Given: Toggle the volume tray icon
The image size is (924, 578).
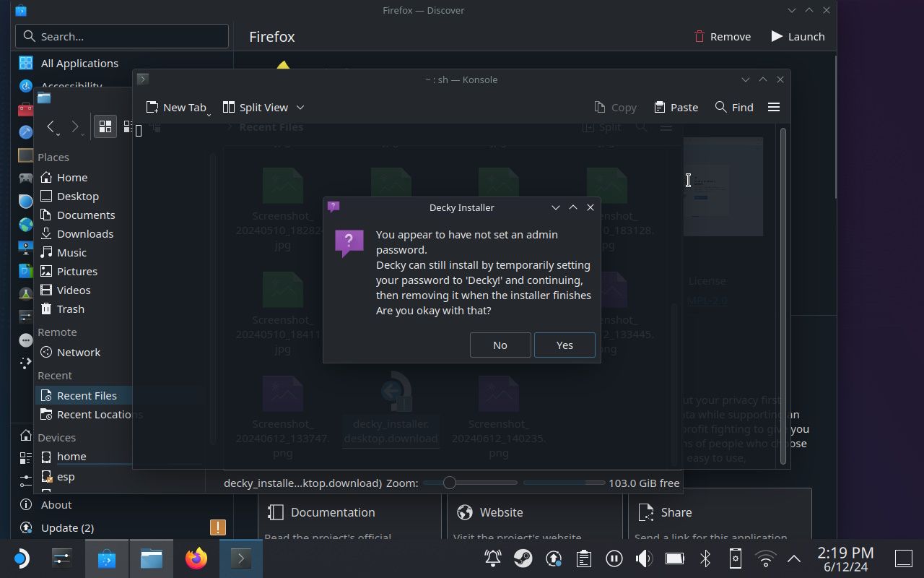Looking at the screenshot, I should [643, 558].
